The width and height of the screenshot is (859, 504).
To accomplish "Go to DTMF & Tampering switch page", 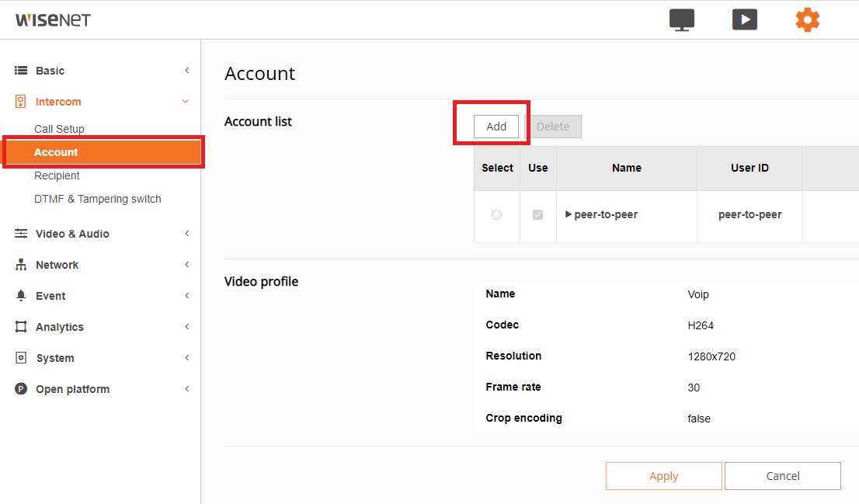I will pos(98,199).
